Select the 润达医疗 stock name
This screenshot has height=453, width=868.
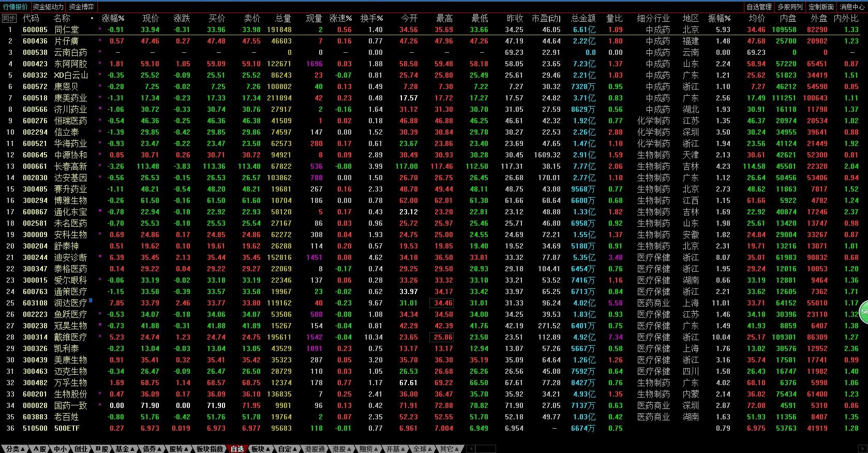click(x=71, y=303)
